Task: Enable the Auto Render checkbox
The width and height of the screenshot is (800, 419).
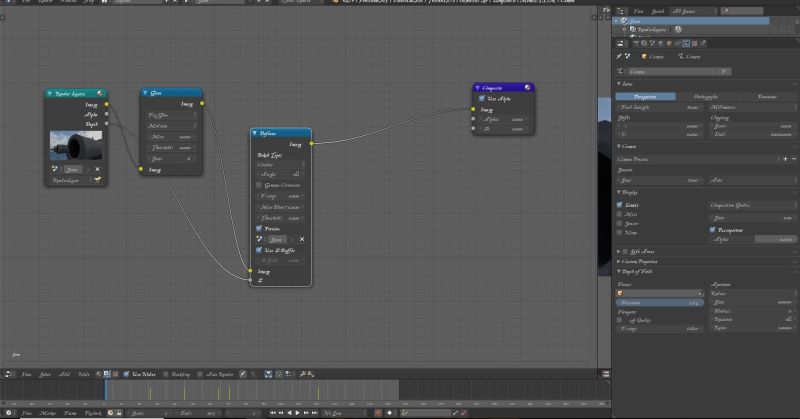Action: 200,374
